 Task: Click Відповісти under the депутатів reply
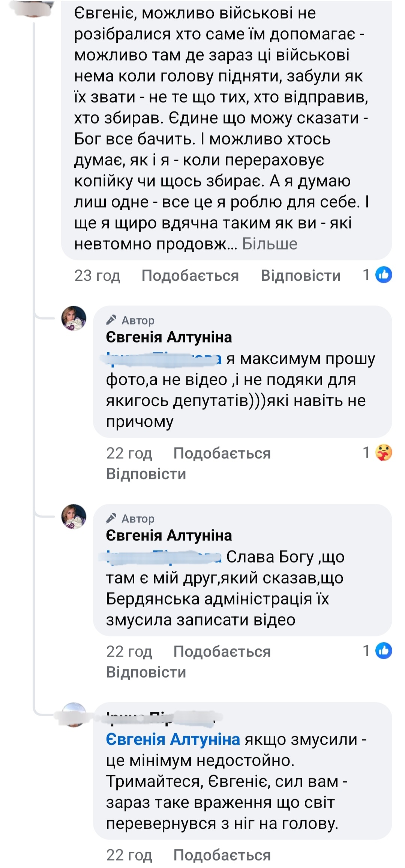pyautogui.click(x=146, y=474)
